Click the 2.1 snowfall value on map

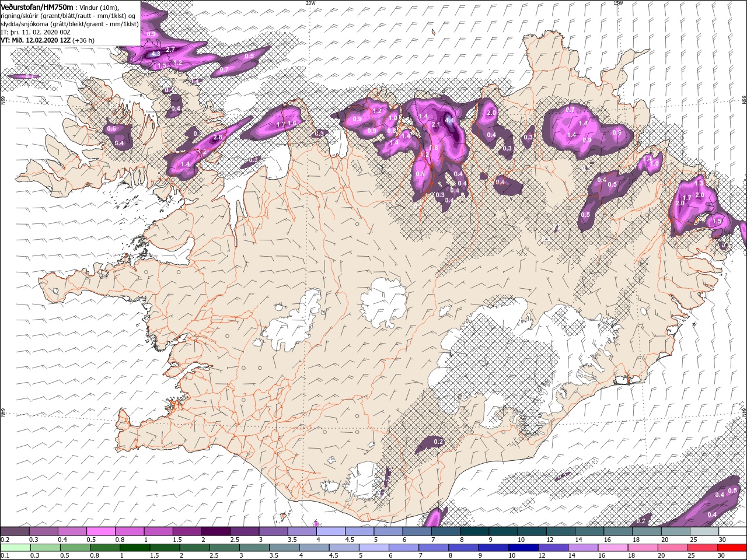coord(435,124)
